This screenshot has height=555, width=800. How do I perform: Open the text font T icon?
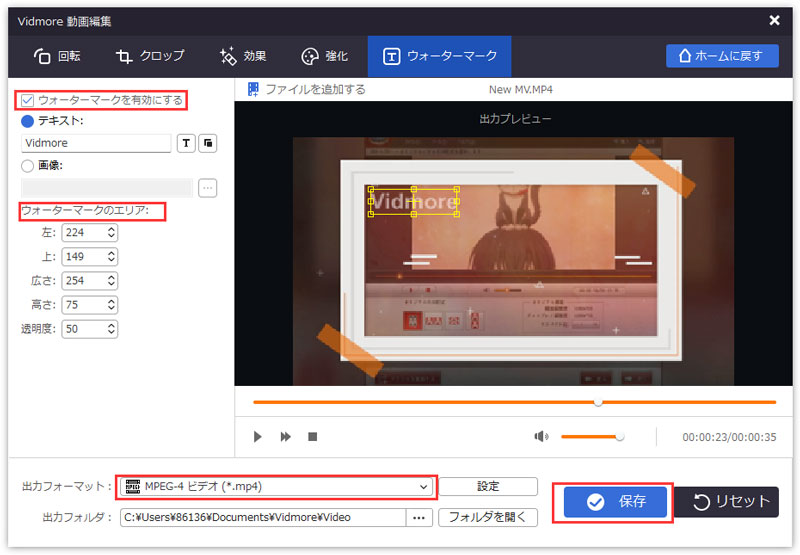coord(186,143)
